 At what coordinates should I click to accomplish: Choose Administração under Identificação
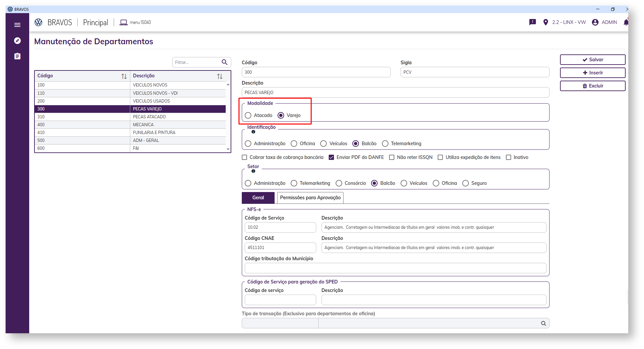click(248, 144)
